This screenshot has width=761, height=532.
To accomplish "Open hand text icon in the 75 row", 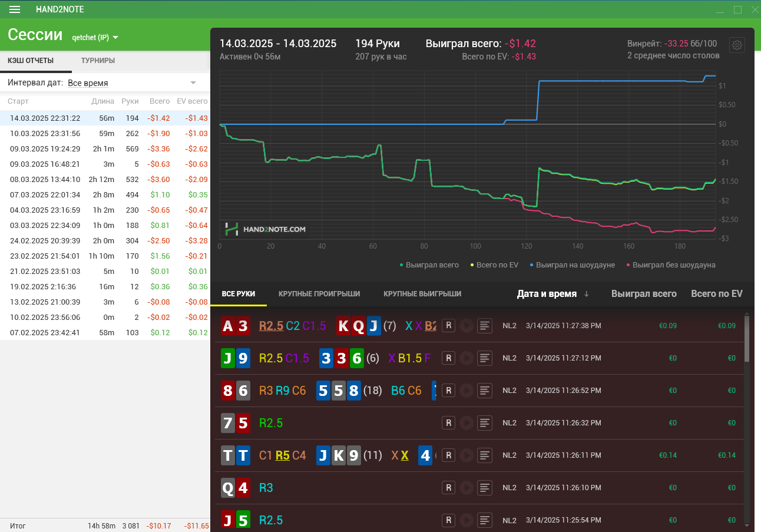I will click(x=485, y=423).
